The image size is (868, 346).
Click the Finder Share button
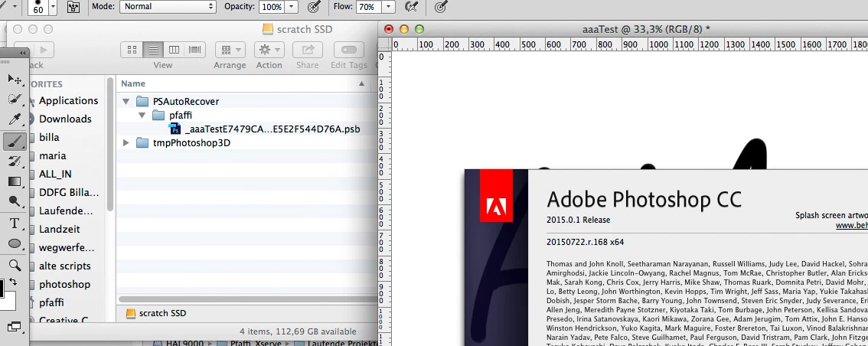pyautogui.click(x=307, y=50)
